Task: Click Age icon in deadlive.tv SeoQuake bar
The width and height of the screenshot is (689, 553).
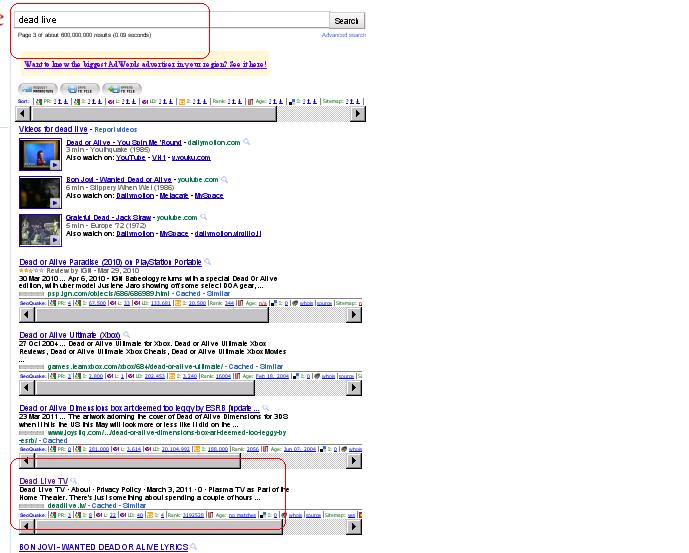Action: 210,515
